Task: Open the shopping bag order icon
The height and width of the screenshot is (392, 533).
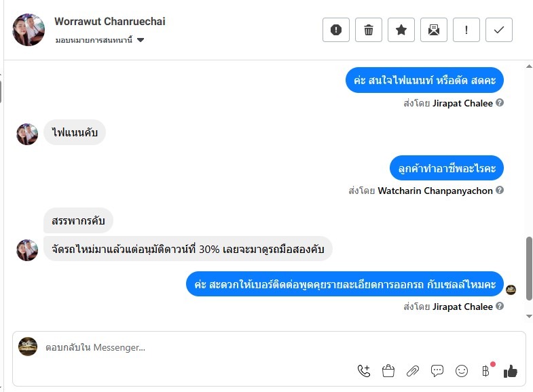Action: [x=388, y=370]
